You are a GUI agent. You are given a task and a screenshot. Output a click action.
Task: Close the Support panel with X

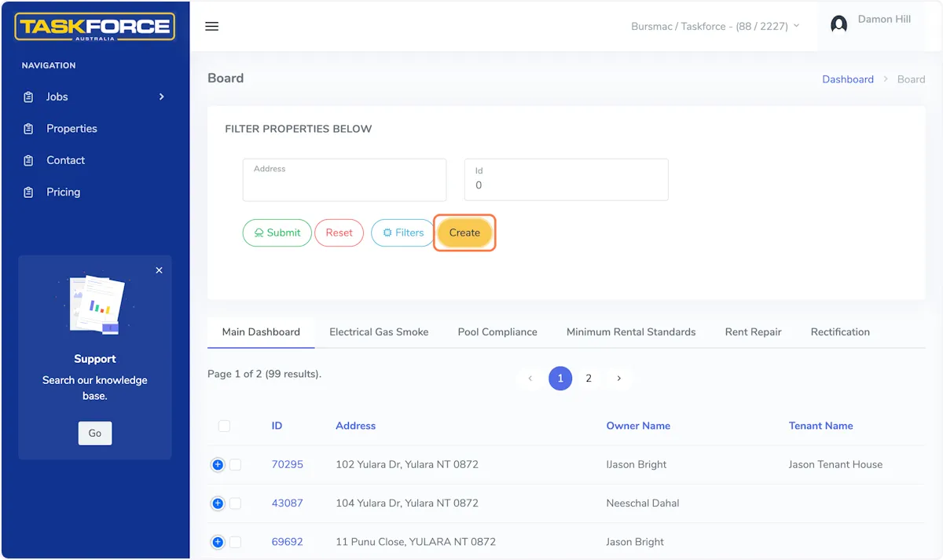[159, 270]
